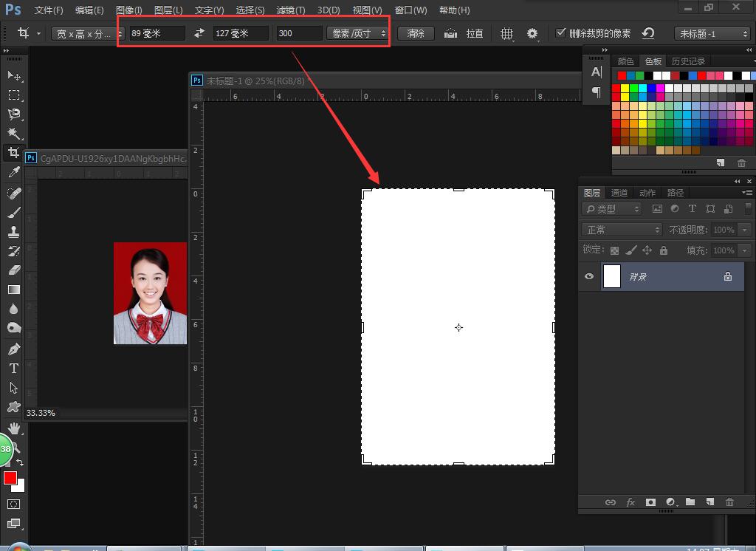Hide the 背景 layer using eye icon

tap(589, 276)
